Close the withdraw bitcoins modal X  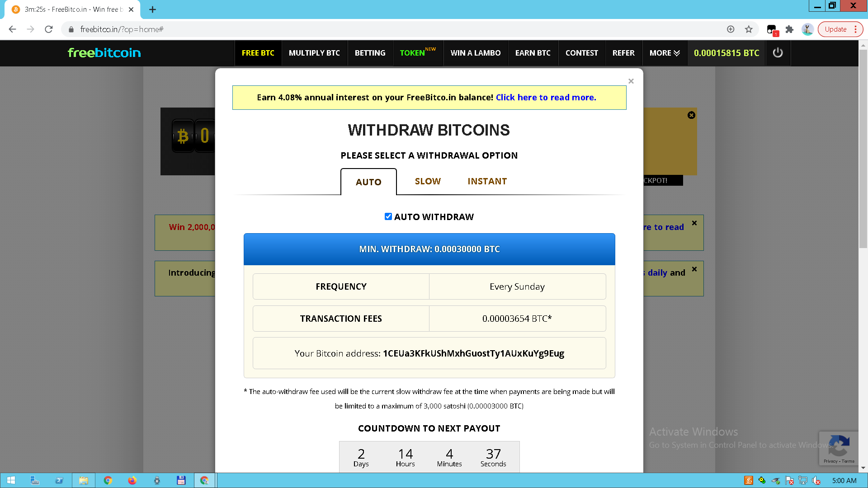[x=631, y=81]
